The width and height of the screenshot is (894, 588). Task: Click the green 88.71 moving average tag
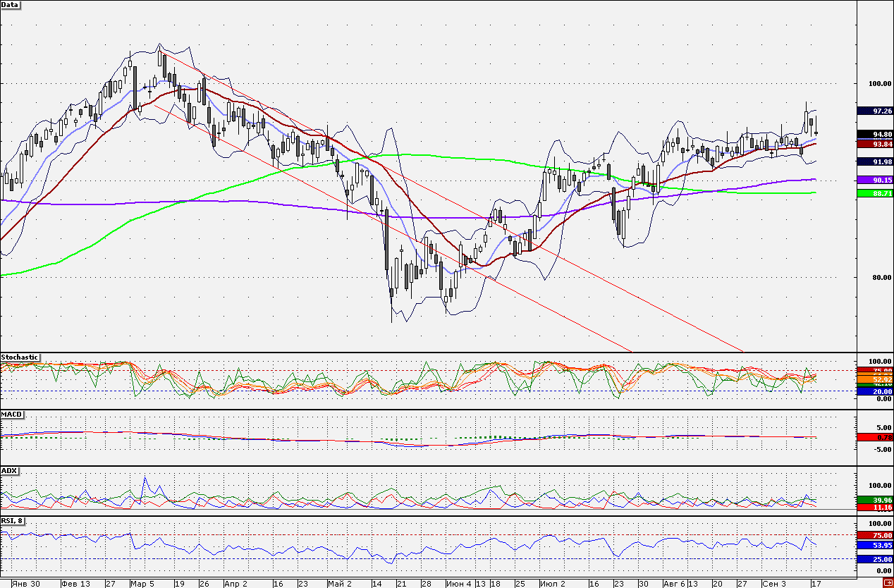875,192
